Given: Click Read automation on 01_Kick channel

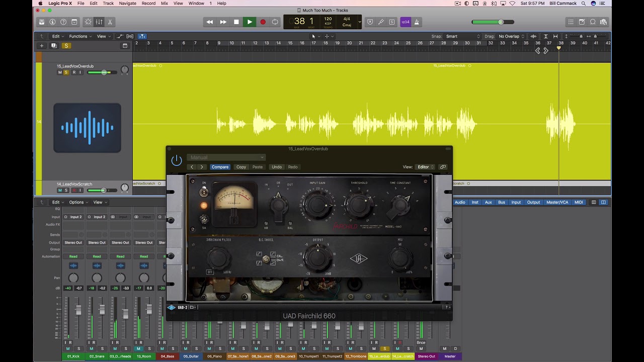Looking at the screenshot, I should (73, 256).
